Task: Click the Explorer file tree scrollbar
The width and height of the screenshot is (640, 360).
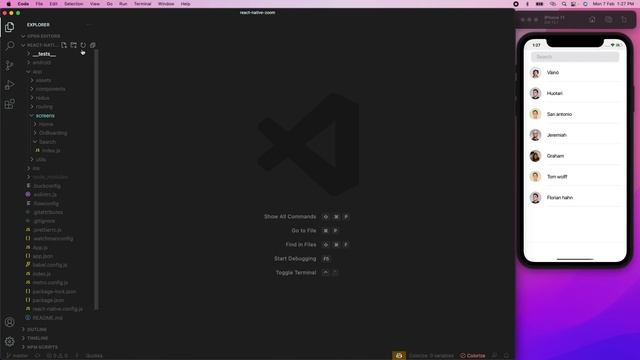Action: [96, 180]
